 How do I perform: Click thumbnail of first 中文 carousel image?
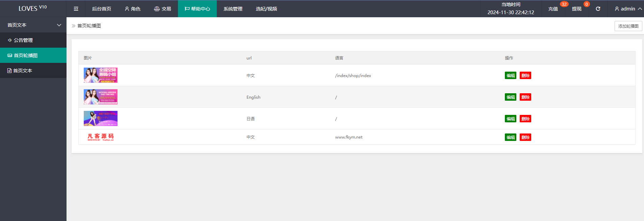[x=101, y=75]
